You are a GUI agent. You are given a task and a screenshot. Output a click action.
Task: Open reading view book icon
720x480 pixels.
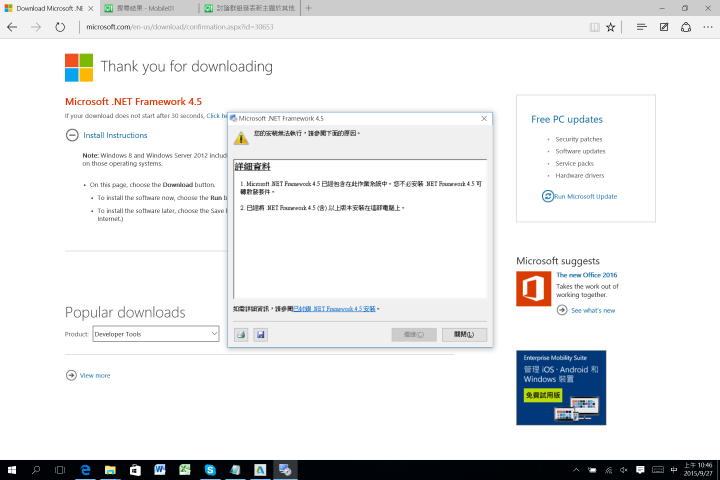coord(595,27)
